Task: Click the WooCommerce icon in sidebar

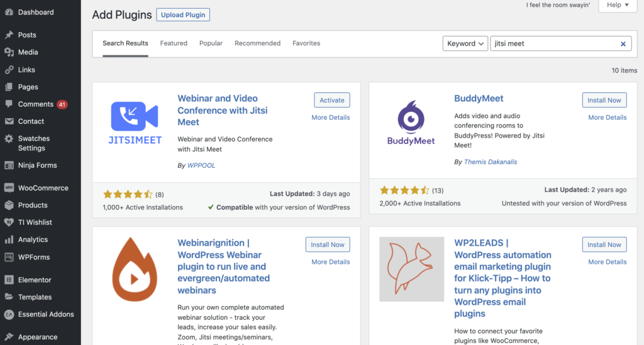Action: 9,188
